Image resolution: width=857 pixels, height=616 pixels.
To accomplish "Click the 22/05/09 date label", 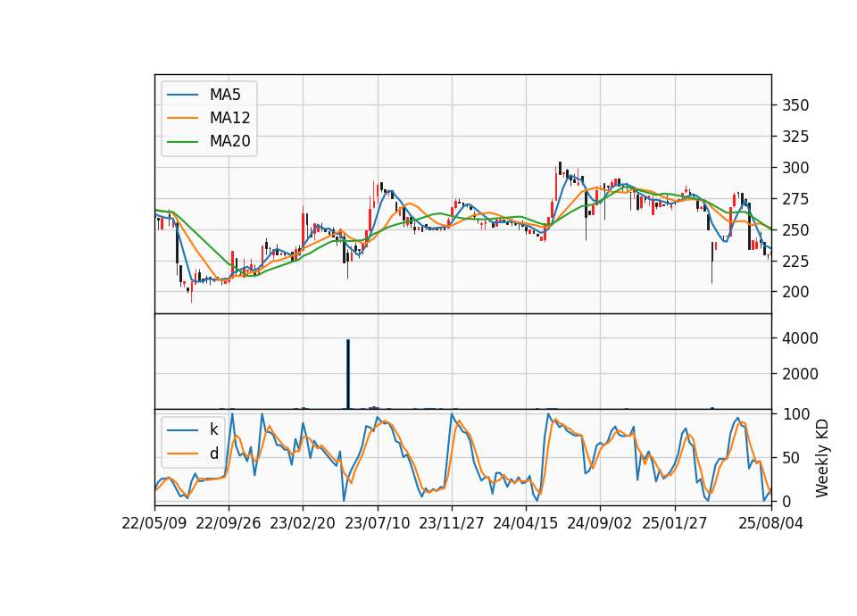I will (x=154, y=524).
